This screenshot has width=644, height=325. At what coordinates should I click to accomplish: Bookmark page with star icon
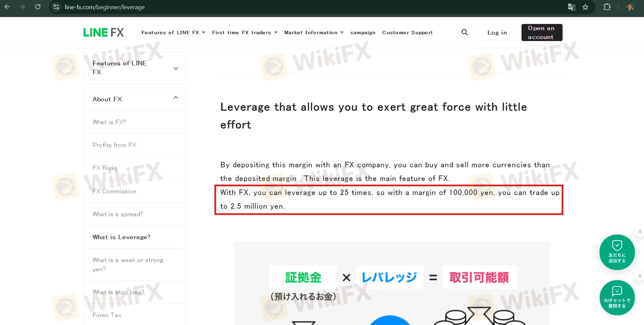585,7
